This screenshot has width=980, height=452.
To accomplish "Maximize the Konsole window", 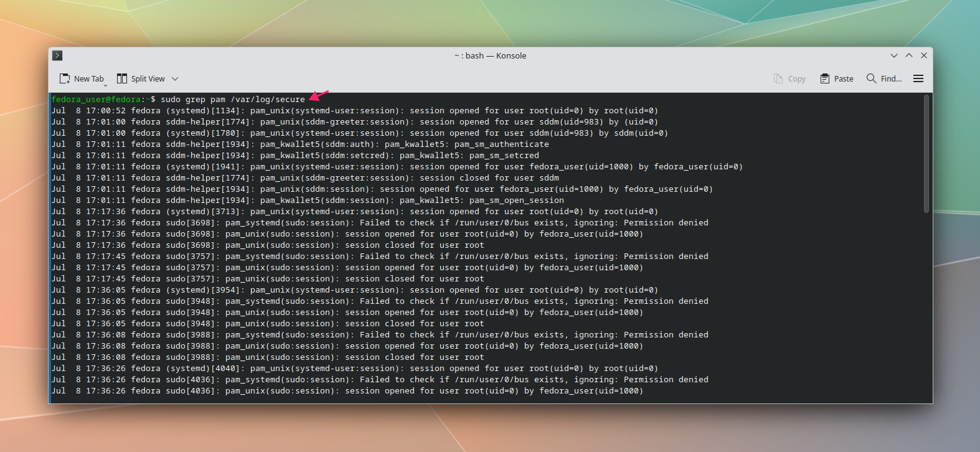I will pos(909,55).
